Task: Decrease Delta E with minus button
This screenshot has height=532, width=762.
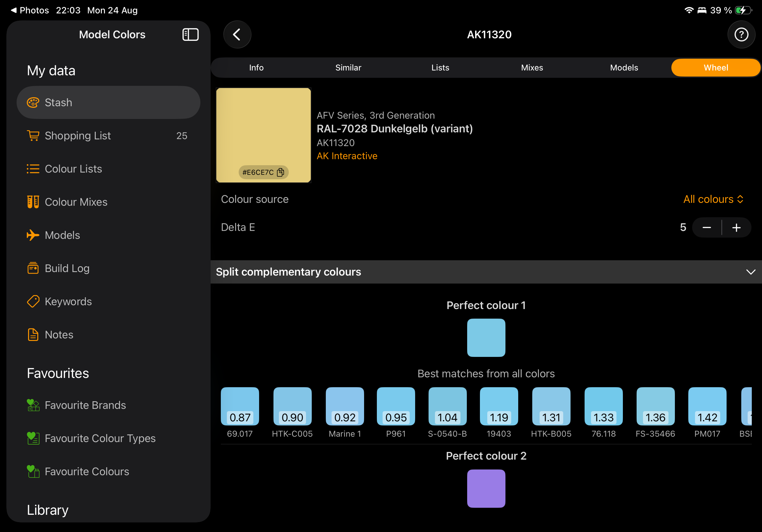Action: tap(707, 227)
